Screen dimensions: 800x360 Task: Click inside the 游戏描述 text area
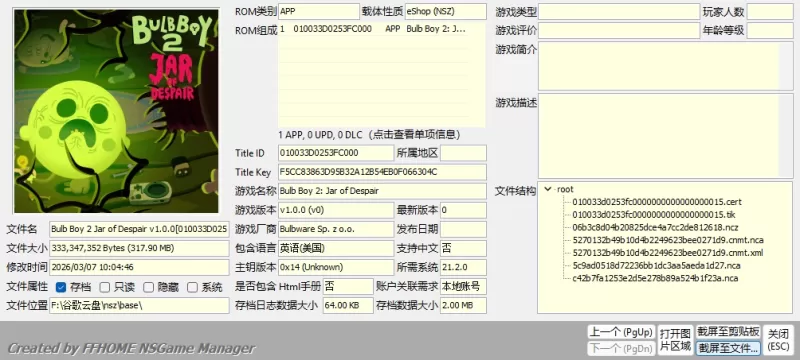(x=665, y=136)
